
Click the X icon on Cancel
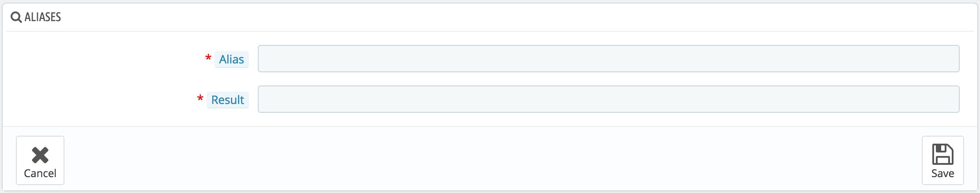(x=40, y=155)
